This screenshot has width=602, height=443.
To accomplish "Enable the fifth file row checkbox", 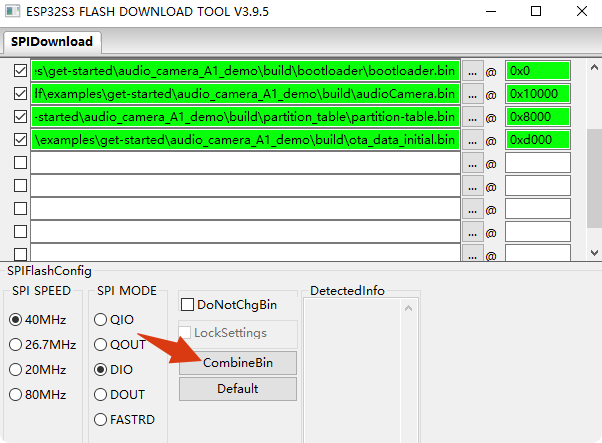I will click(x=20, y=163).
